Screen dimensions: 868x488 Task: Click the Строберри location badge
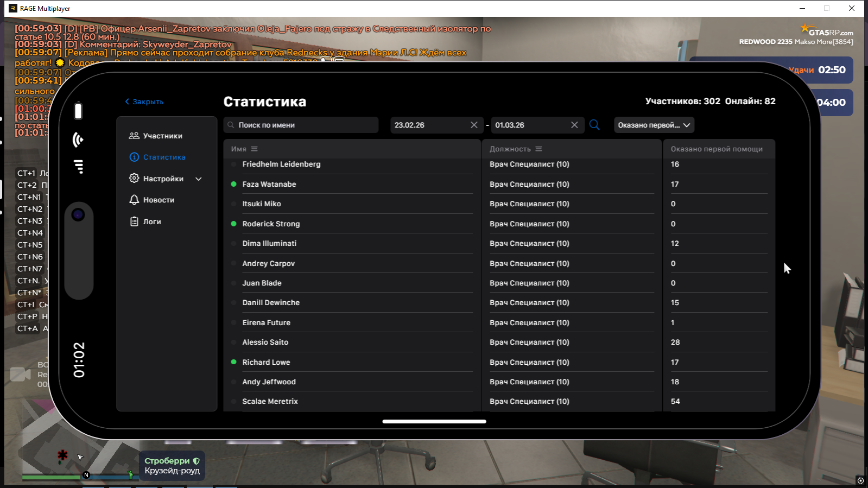pyautogui.click(x=172, y=465)
